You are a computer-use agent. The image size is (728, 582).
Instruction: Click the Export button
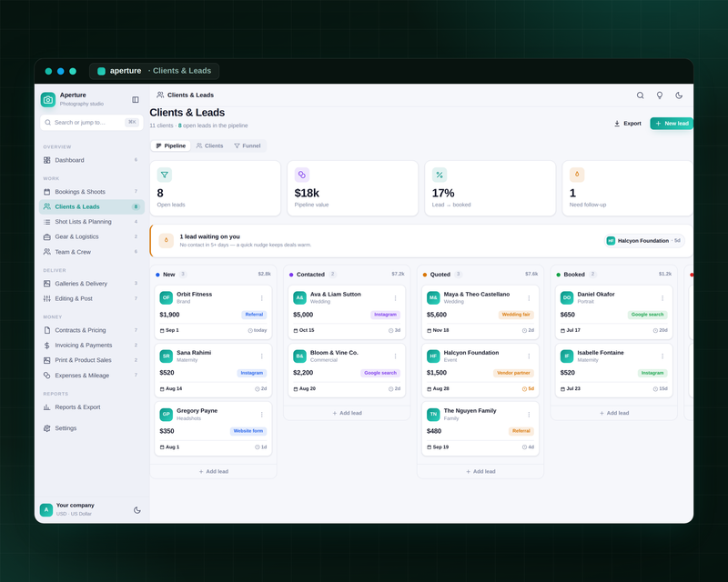(x=627, y=124)
